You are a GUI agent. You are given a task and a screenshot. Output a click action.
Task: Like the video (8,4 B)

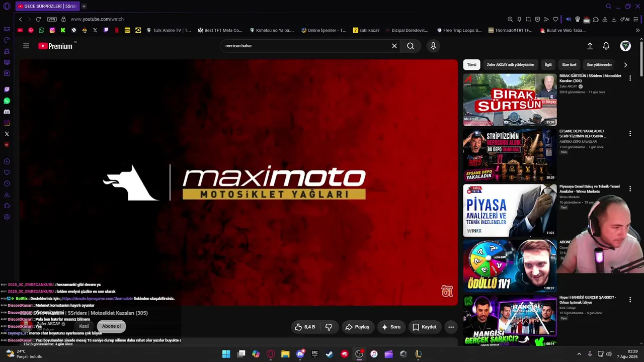coord(305,327)
